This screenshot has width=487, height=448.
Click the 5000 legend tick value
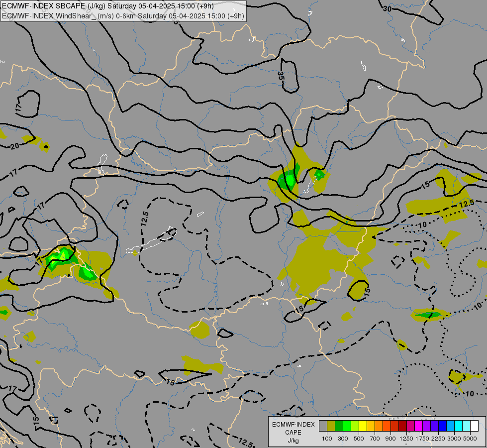pyautogui.click(x=470, y=439)
